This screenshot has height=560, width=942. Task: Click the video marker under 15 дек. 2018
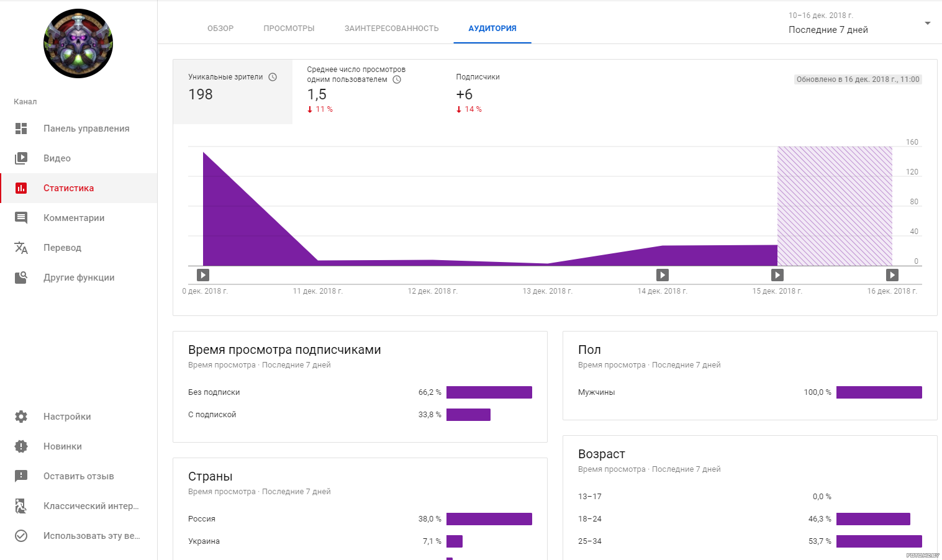tap(777, 275)
